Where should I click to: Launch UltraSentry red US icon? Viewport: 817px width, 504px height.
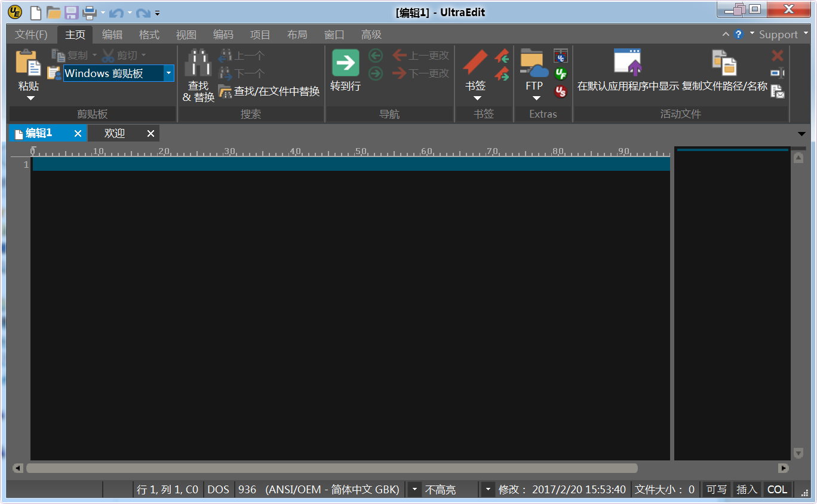561,91
